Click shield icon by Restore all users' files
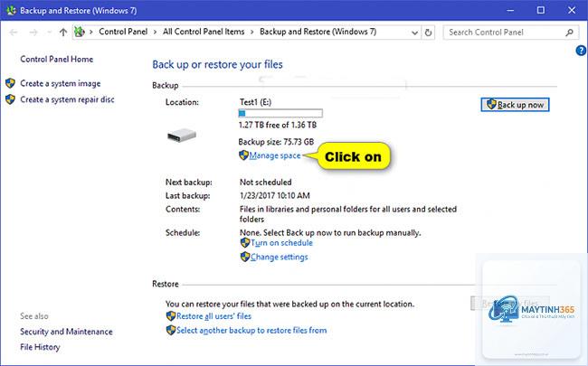This screenshot has width=588, height=366. tap(171, 315)
